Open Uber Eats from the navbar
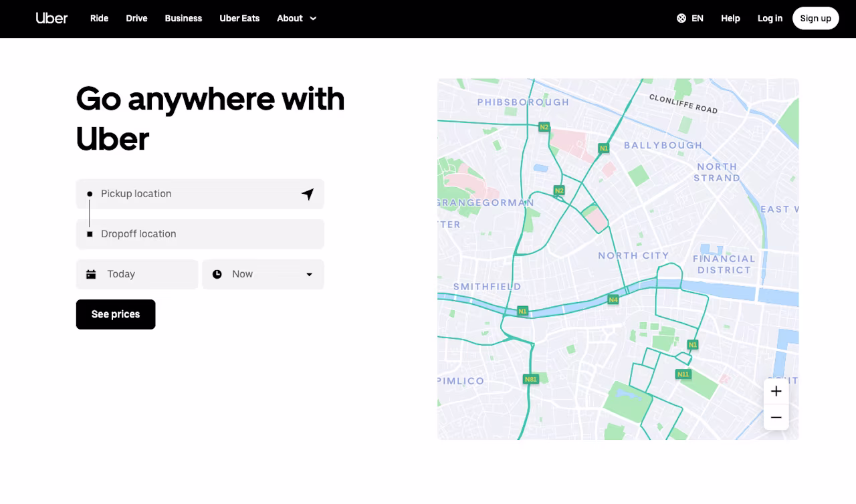856x504 pixels. pyautogui.click(x=239, y=18)
